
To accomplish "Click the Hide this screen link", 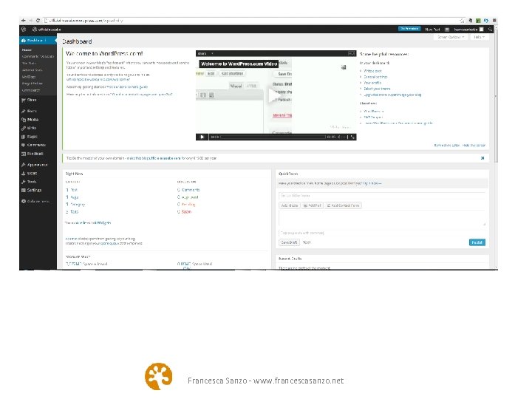I will 474,146.
